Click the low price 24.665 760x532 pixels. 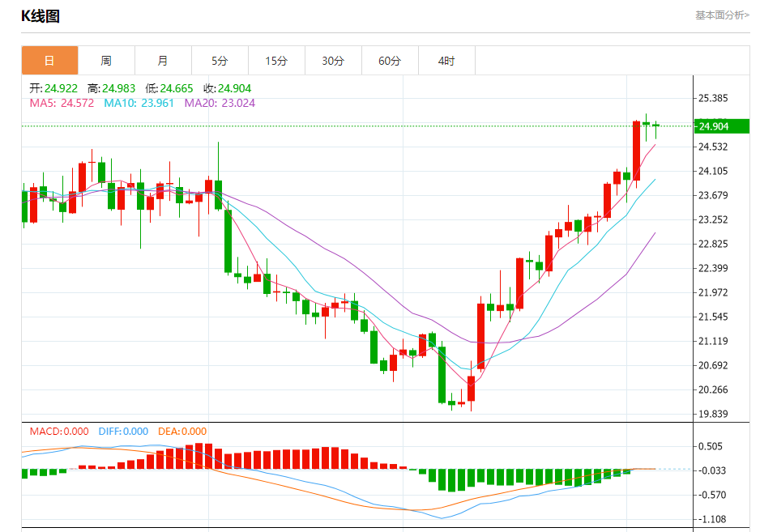(x=177, y=88)
